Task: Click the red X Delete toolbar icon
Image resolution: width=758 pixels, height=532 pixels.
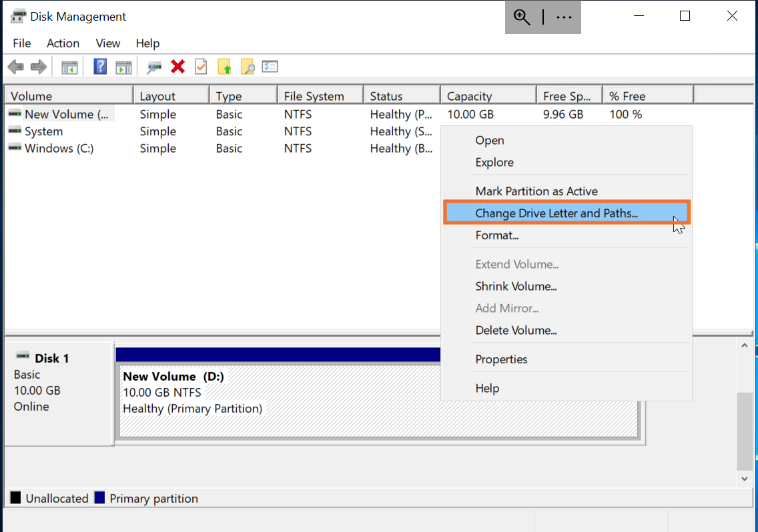Action: coord(178,67)
